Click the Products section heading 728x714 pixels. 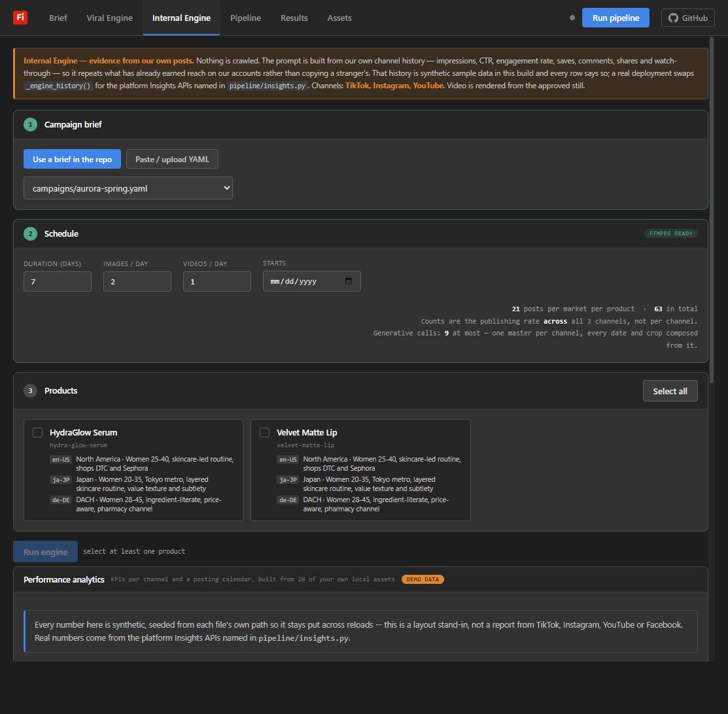[61, 390]
